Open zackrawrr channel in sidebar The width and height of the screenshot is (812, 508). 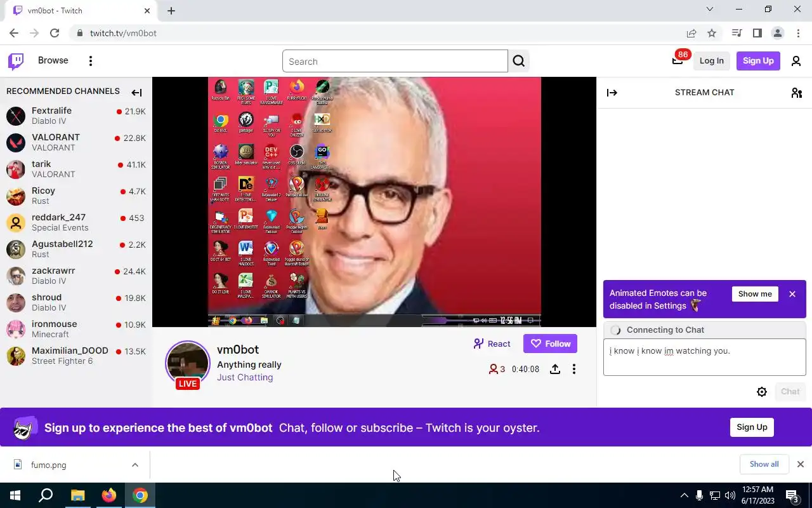tap(76, 276)
